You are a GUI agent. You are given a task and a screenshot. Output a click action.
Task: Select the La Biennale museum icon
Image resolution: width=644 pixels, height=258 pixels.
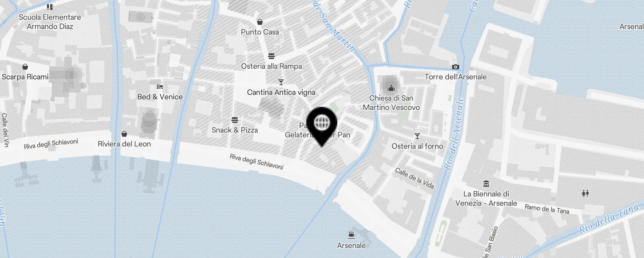pos(486,184)
